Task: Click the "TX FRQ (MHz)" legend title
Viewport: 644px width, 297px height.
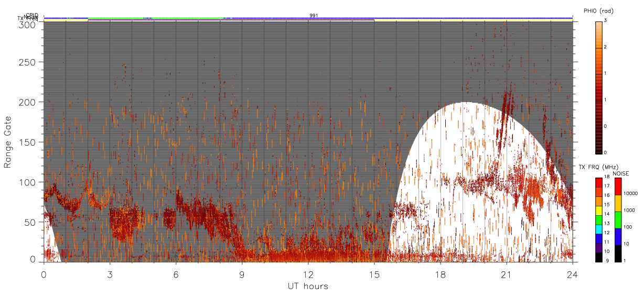Action: [598, 167]
